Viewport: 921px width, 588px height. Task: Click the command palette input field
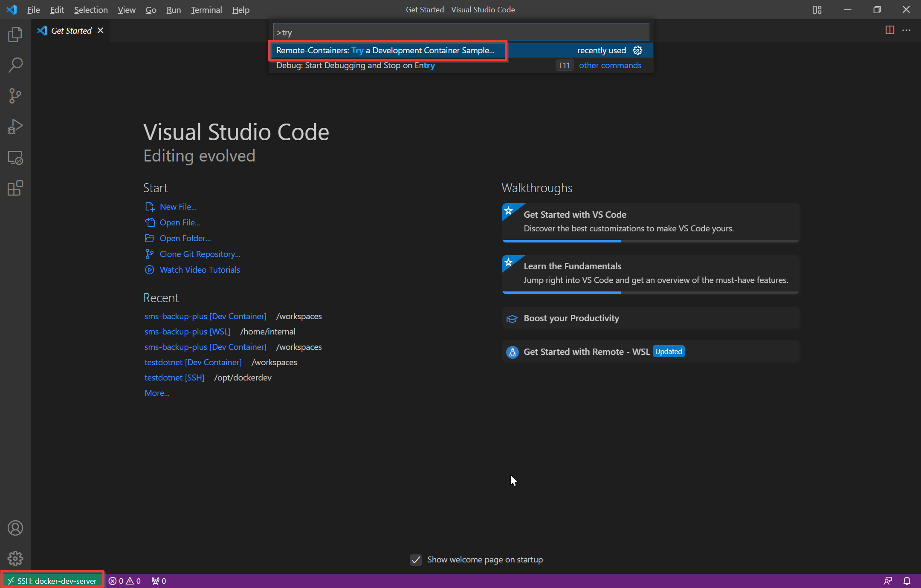(x=460, y=32)
